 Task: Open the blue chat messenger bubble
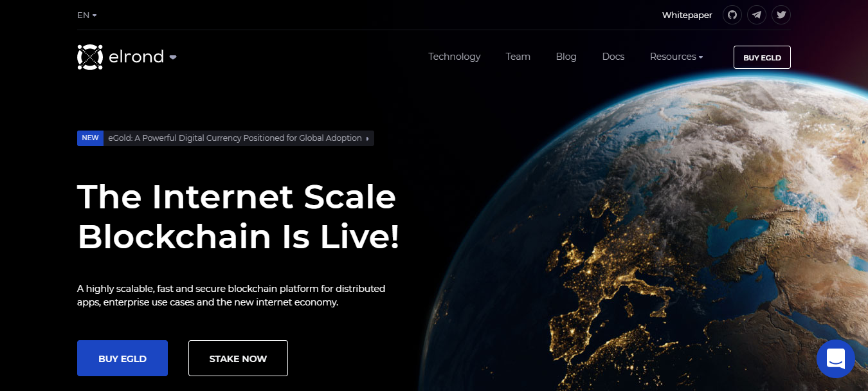(836, 359)
